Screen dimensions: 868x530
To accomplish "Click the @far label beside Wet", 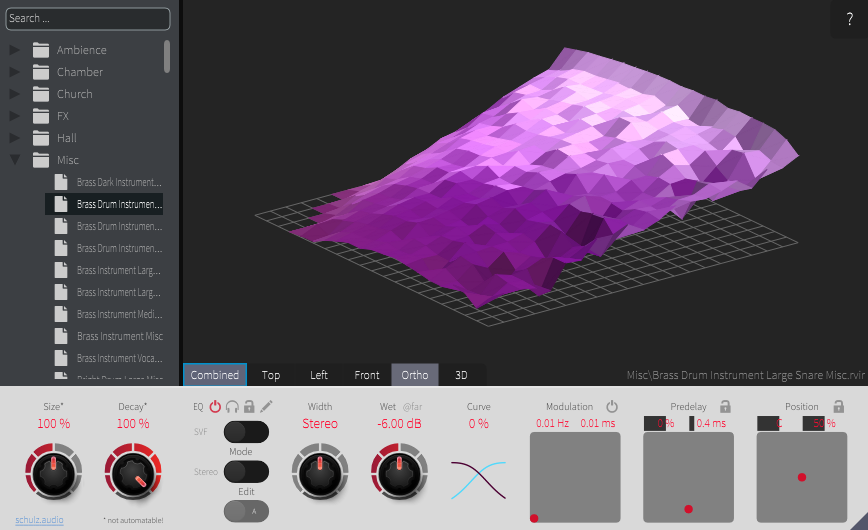I will (x=412, y=407).
